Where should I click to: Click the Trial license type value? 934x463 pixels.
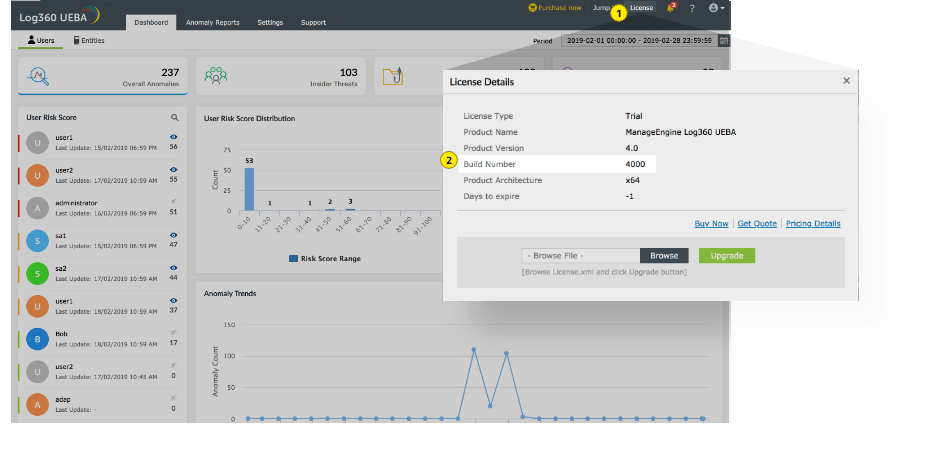click(634, 116)
